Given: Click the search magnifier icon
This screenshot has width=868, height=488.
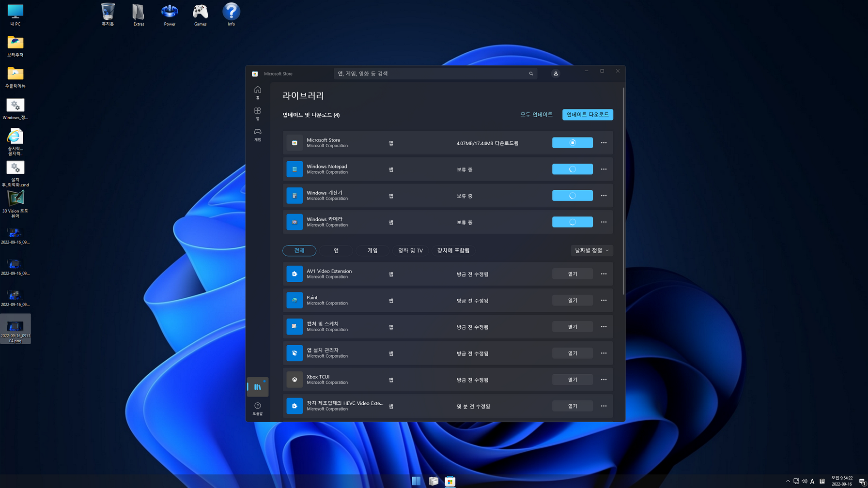Looking at the screenshot, I should [x=531, y=74].
